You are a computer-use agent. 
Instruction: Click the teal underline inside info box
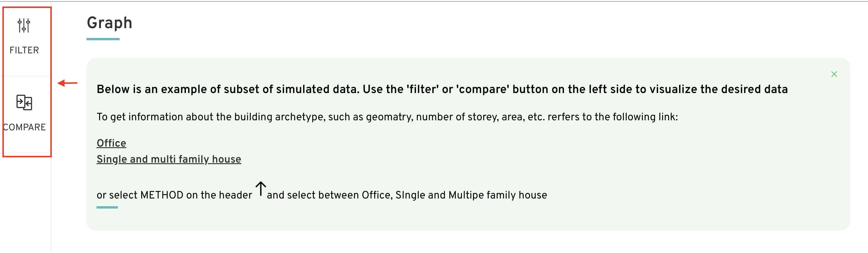pos(107,207)
